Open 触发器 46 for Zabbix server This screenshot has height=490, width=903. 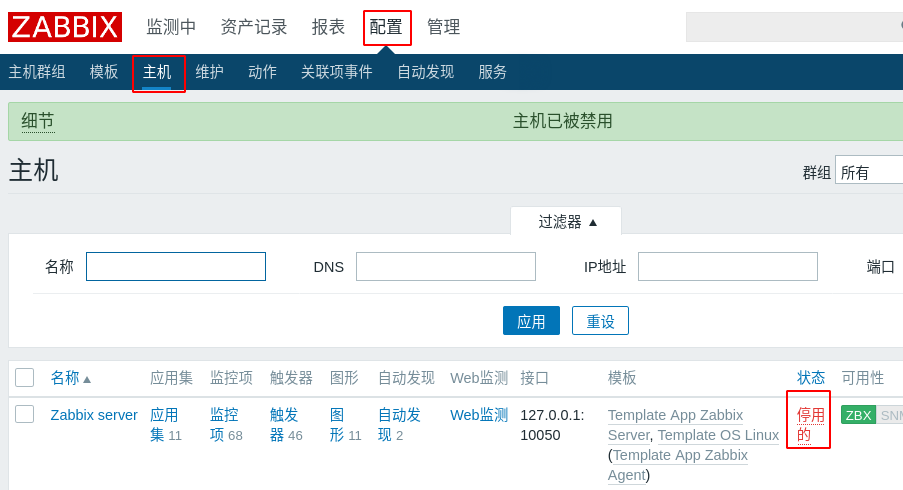point(286,425)
